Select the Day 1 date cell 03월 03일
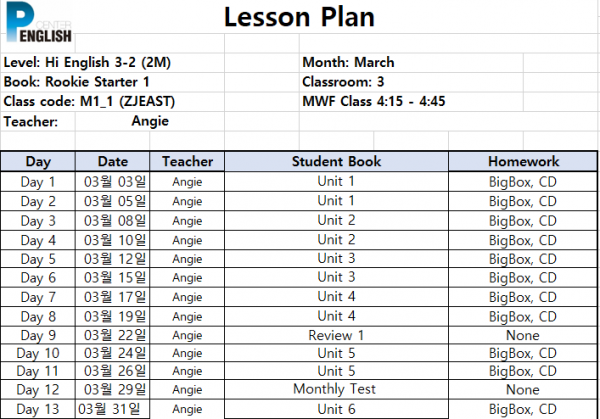Image resolution: width=600 pixels, height=419 pixels. (x=112, y=182)
